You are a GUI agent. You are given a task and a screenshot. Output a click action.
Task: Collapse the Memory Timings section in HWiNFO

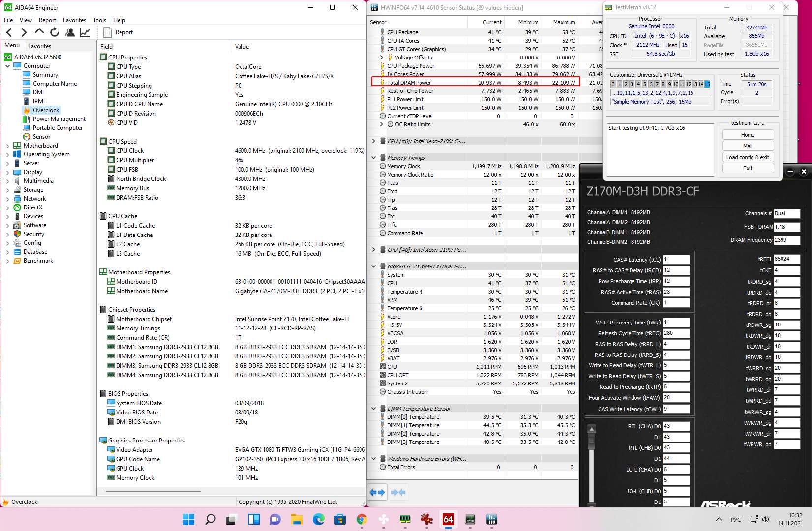[x=373, y=158]
